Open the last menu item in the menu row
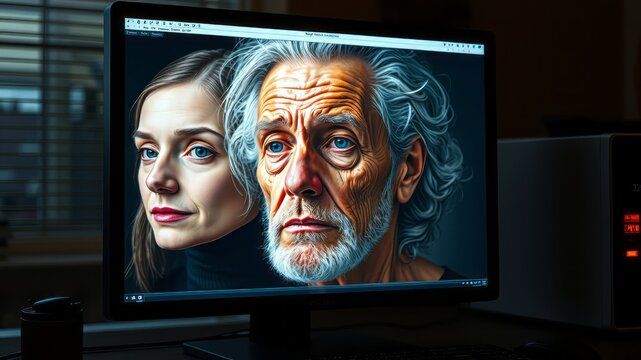The width and height of the screenshot is (641, 360). tap(186, 31)
